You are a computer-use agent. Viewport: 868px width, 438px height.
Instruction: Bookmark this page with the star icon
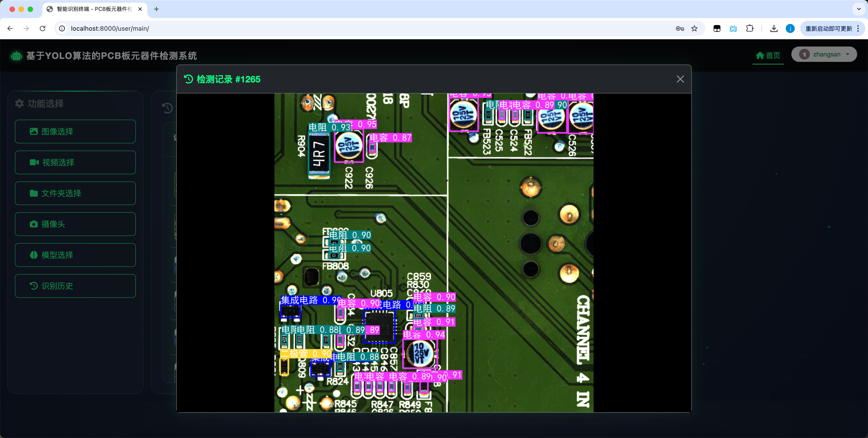(694, 29)
